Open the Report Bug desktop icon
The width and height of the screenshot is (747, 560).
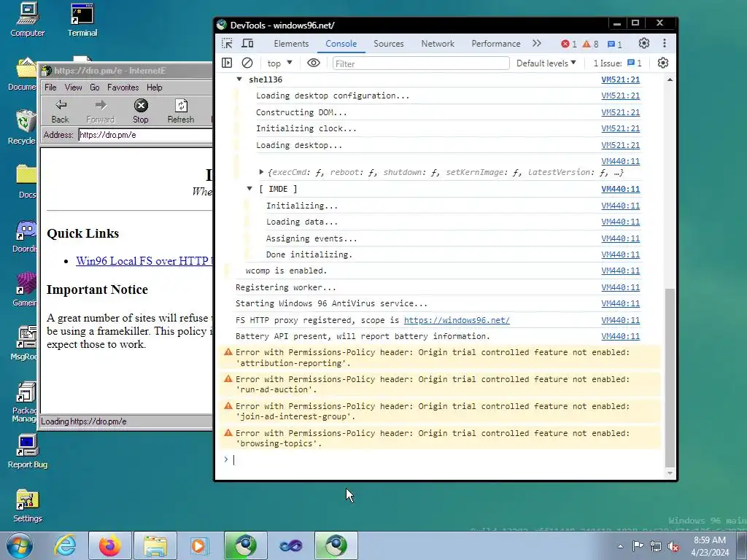click(28, 451)
